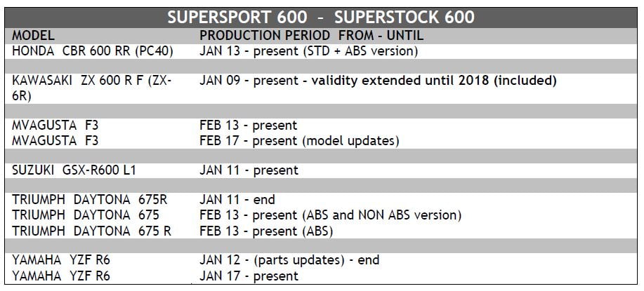The image size is (644, 291).
Task: Click the MODEL column header
Action: coord(33,35)
